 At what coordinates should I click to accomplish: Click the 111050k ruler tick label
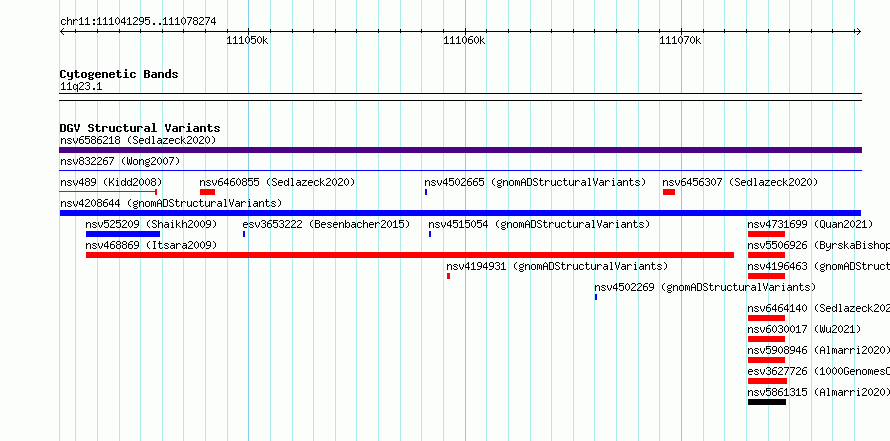[247, 40]
